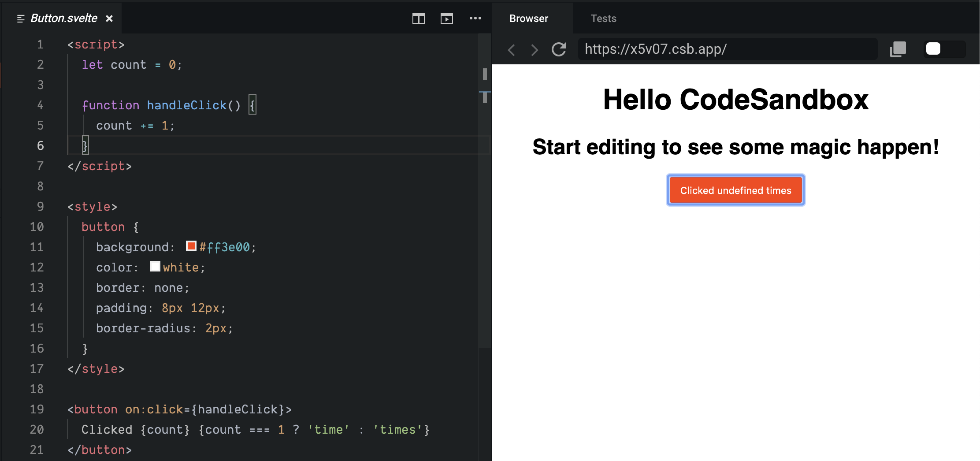Click the opening brace after handleClick()
Viewport: 980px width, 461px height.
(x=252, y=105)
